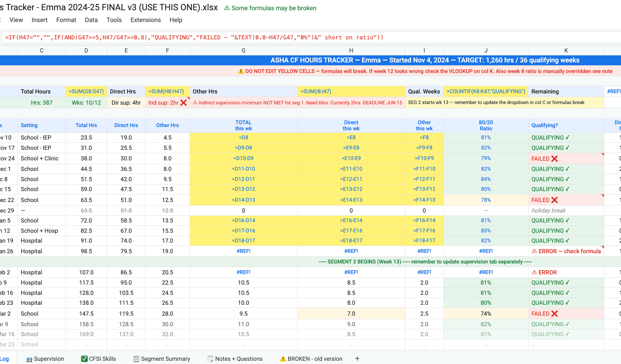Click the 'ERROR — check formula' cell
The width and height of the screenshot is (621, 364).
click(x=566, y=251)
